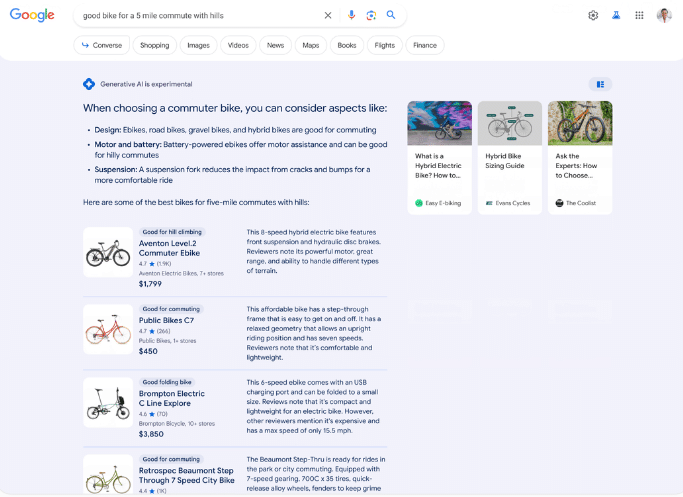Click the Brompton folding bike thumbnail

pyautogui.click(x=108, y=402)
